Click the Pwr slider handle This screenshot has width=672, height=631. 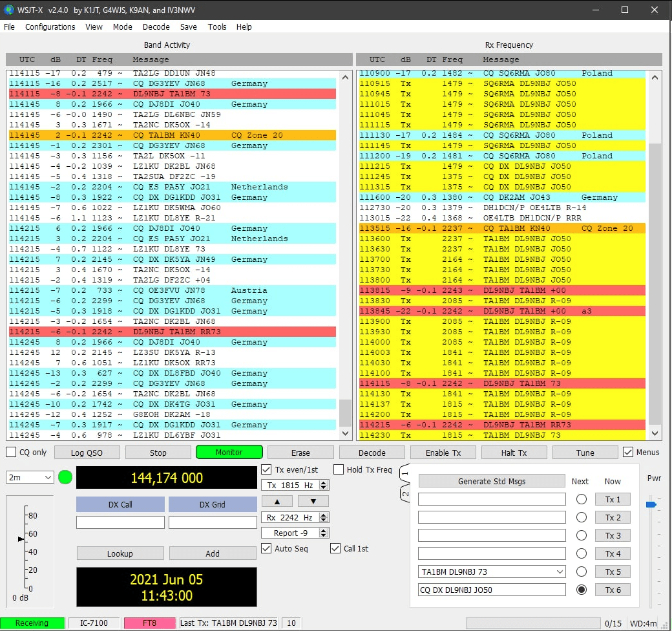click(x=651, y=504)
